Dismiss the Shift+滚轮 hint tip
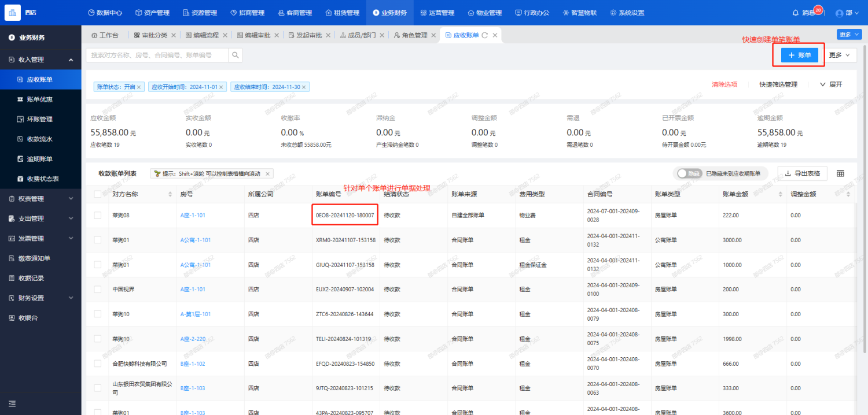 click(267, 173)
